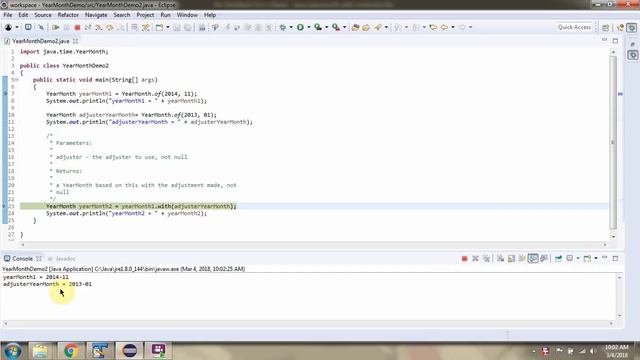Open the External Tools dropdown arrow
The width and height of the screenshot is (640, 360).
click(345, 27)
